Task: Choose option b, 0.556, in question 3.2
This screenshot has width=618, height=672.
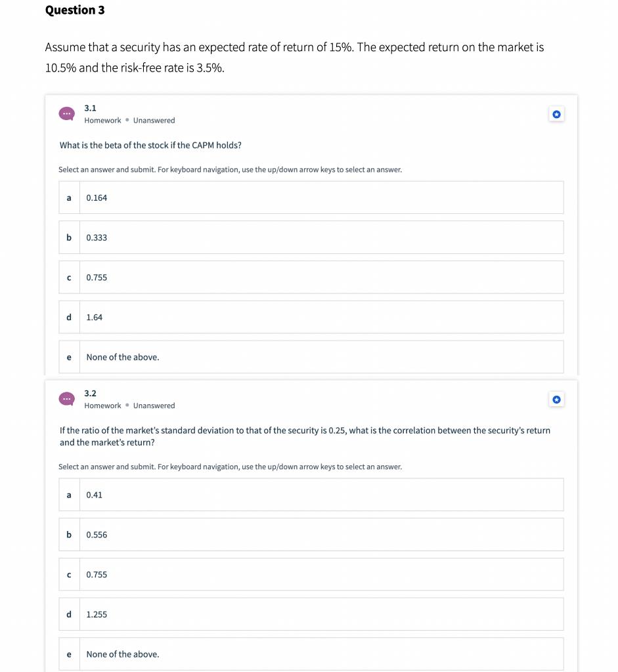Action: tap(310, 534)
